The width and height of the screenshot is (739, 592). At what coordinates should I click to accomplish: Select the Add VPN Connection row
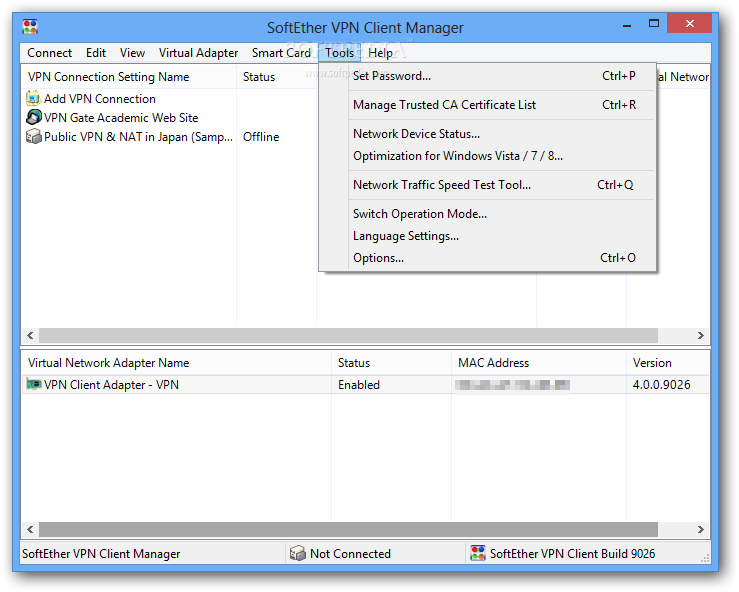pos(100,99)
